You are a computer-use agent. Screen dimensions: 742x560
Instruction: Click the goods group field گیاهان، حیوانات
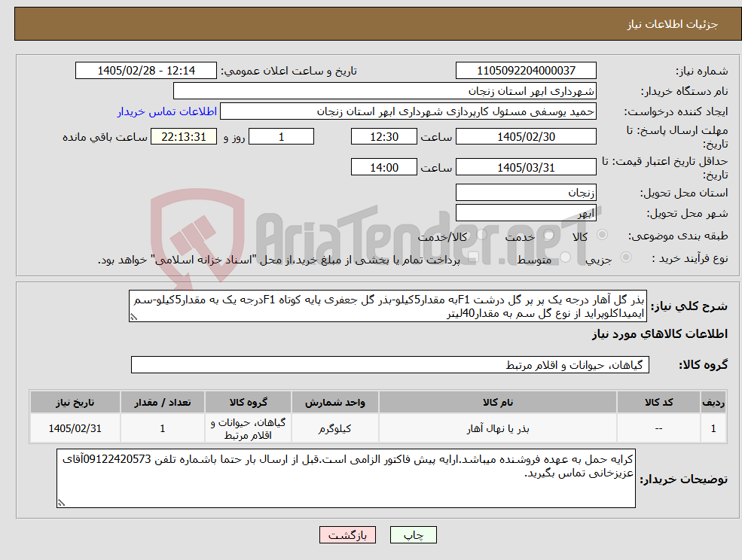click(390, 364)
